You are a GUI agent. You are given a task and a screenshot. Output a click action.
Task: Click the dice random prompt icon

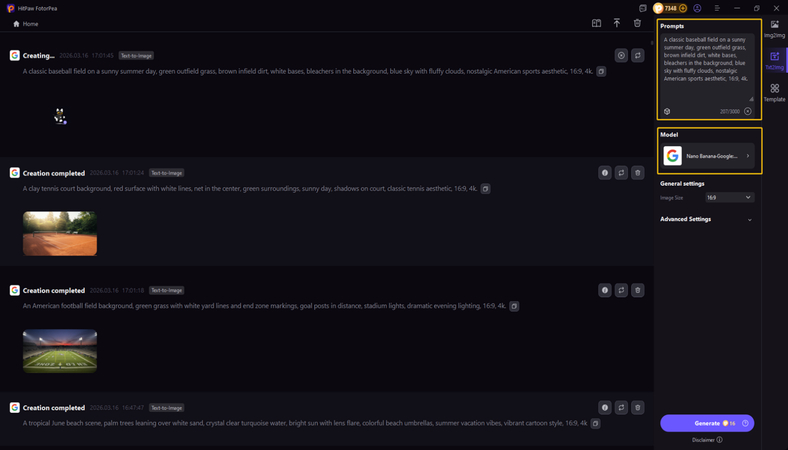[667, 112]
